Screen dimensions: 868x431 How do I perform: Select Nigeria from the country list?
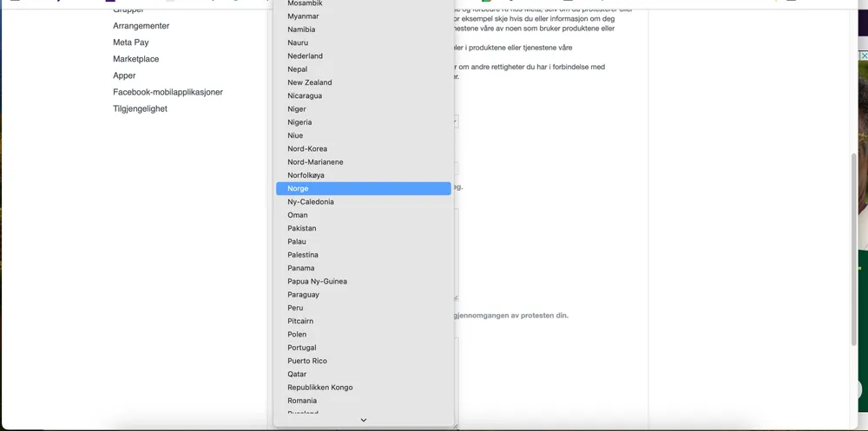point(299,122)
